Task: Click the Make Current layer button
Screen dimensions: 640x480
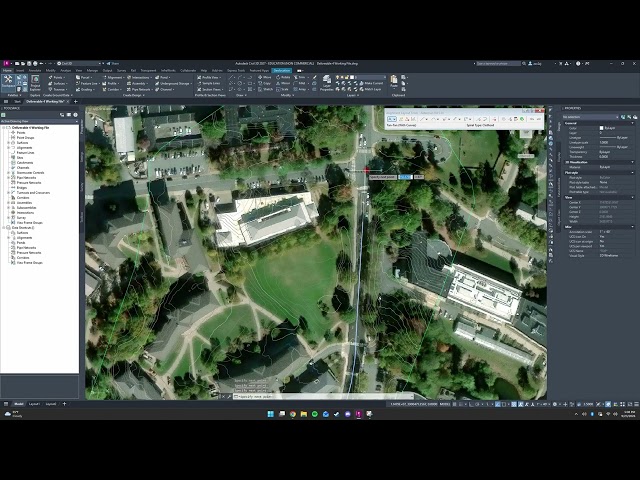Action: point(371,83)
